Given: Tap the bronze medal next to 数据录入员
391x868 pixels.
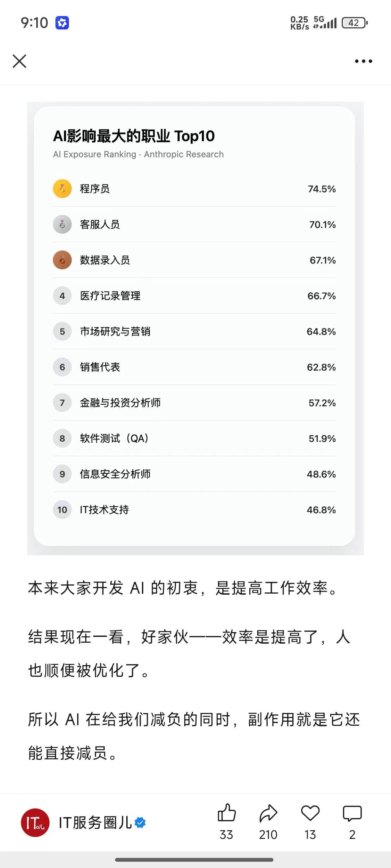Looking at the screenshot, I should pos(62,260).
